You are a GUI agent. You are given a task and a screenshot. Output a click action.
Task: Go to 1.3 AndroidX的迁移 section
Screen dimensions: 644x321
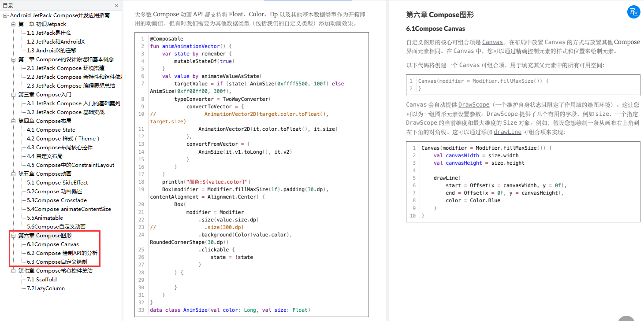(52, 51)
